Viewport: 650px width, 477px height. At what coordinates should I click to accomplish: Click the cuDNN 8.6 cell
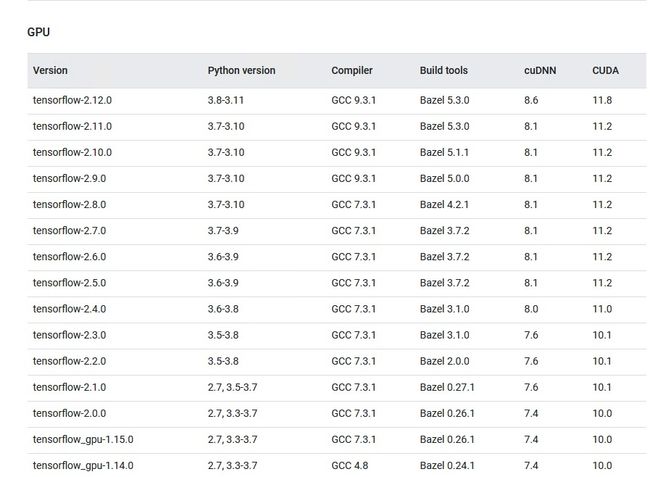point(531,100)
